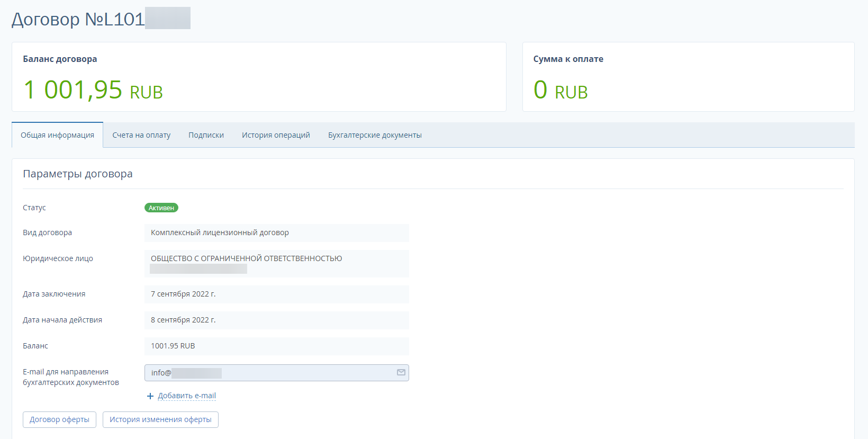
Task: Open the Общая информация tab
Action: [x=58, y=135]
